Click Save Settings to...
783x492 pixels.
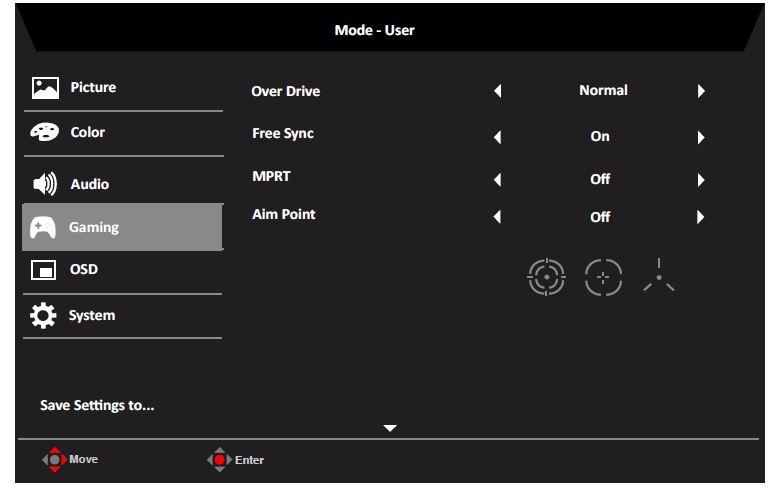[97, 406]
